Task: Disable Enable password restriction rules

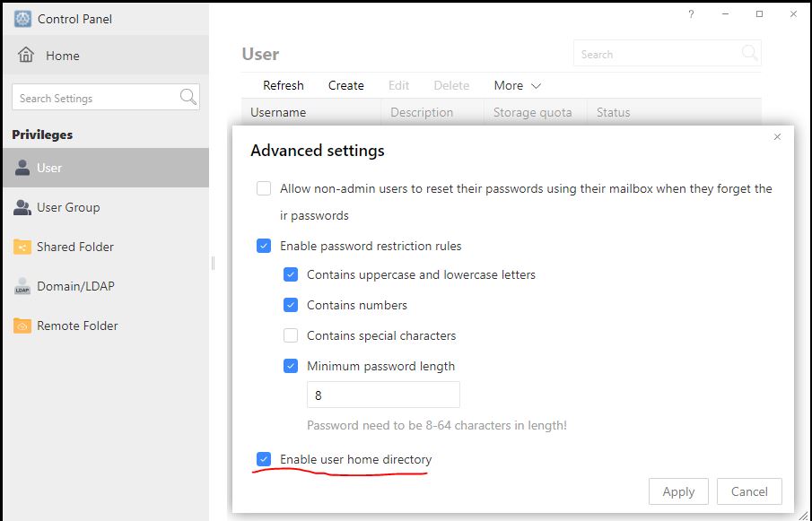Action: click(264, 246)
